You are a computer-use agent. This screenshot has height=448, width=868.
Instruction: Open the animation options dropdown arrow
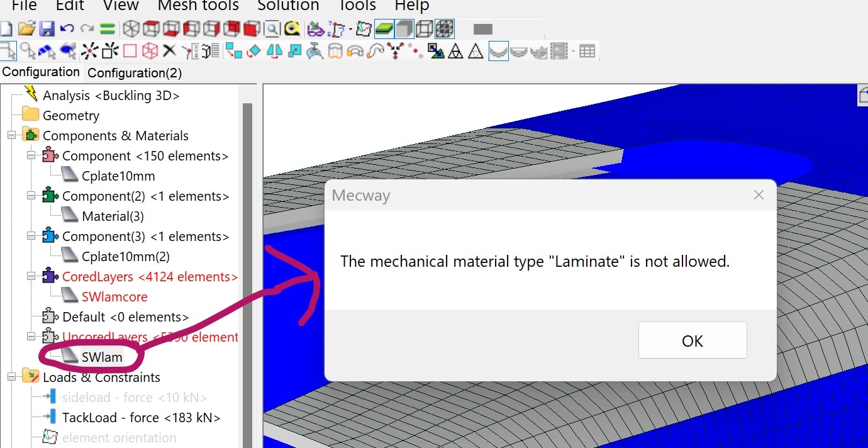click(573, 52)
